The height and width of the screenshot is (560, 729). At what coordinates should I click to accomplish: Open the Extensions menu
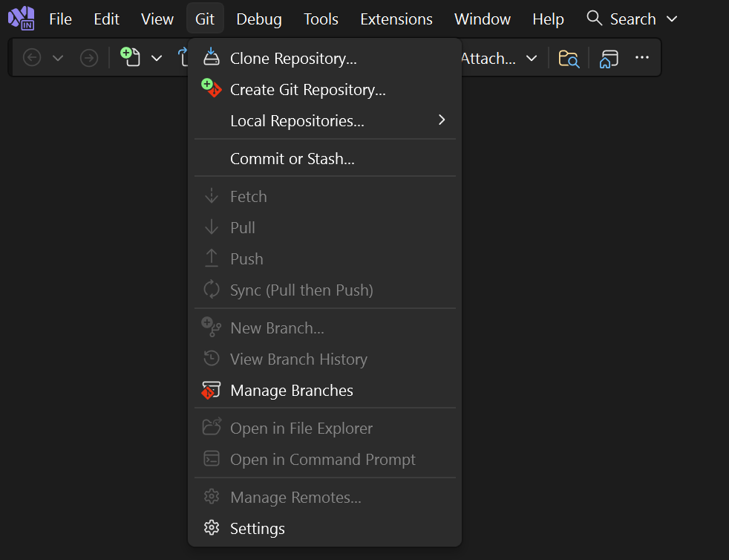pos(396,19)
